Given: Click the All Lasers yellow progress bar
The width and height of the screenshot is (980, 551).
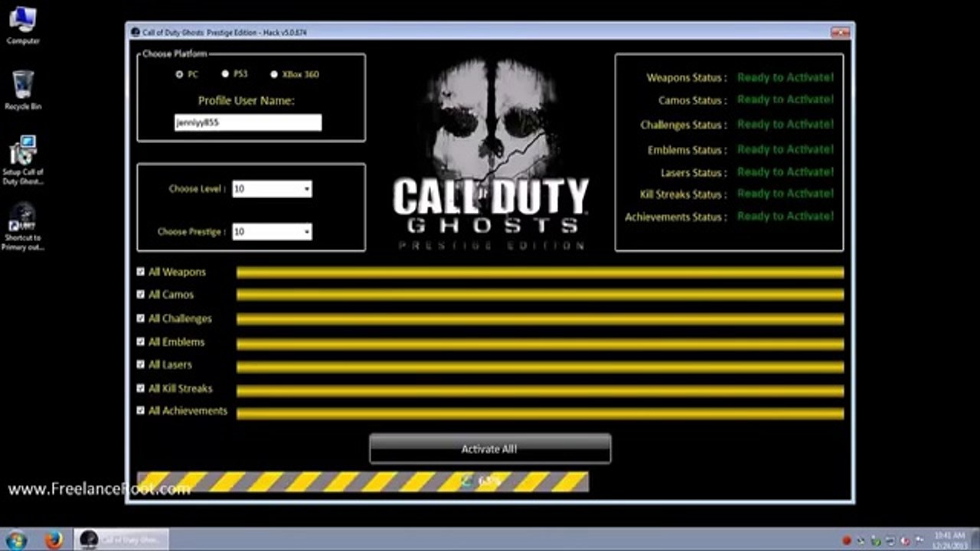Looking at the screenshot, I should 540,367.
